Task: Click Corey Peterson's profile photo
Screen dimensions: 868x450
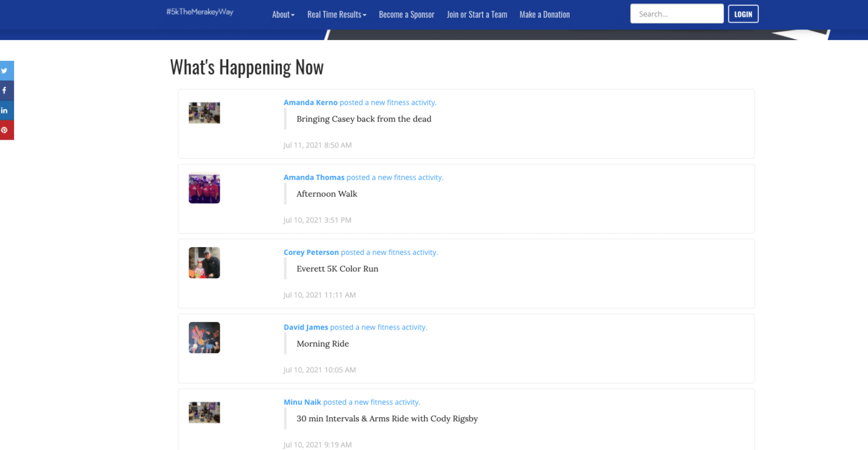Action: 204,263
